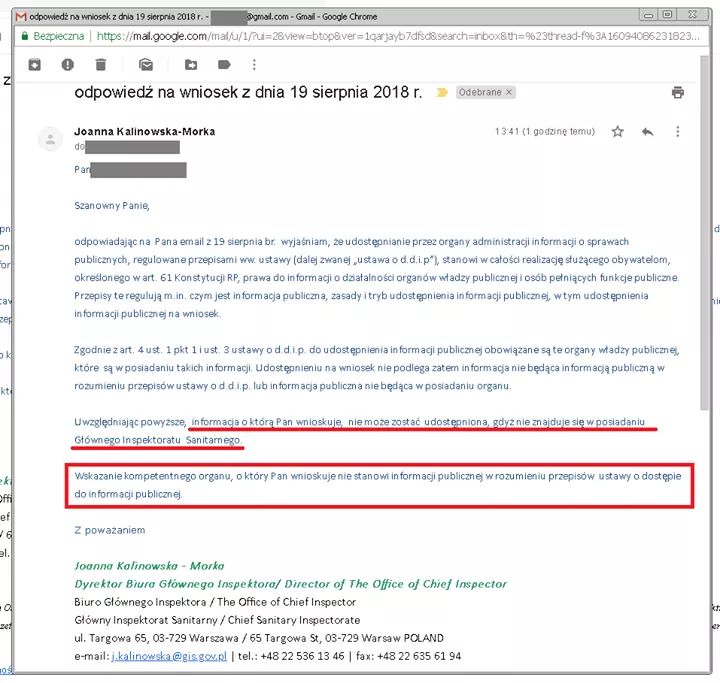720x683 pixels.
Task: Minimize the Chrome popup window
Action: point(648,15)
